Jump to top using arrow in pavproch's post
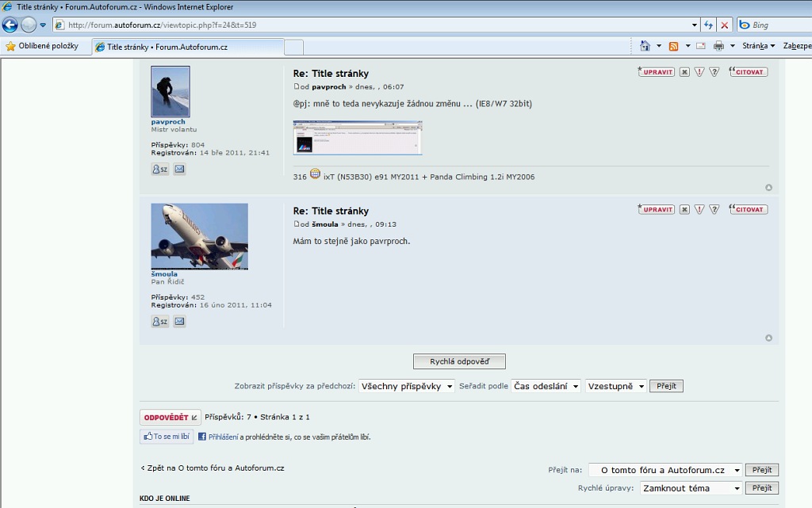 (768, 188)
